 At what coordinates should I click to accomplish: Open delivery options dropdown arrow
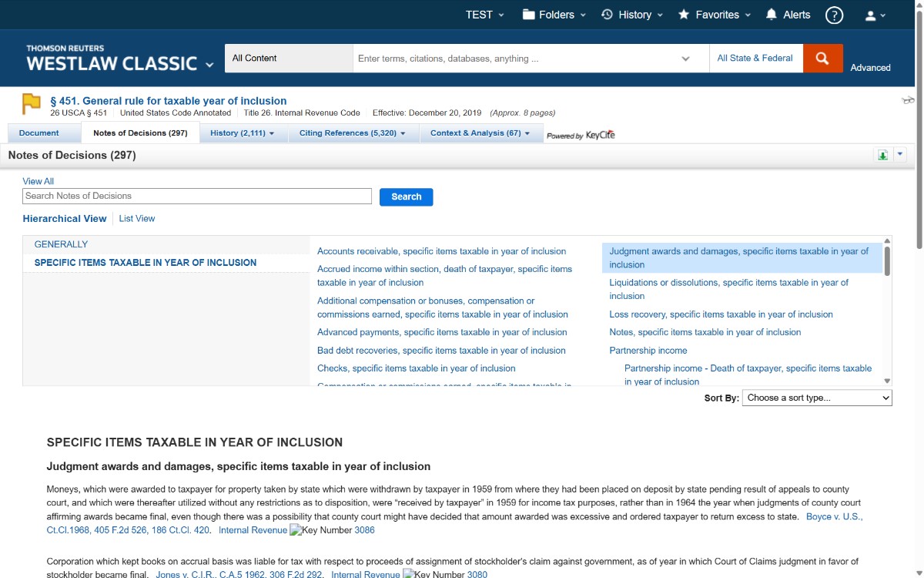(899, 155)
